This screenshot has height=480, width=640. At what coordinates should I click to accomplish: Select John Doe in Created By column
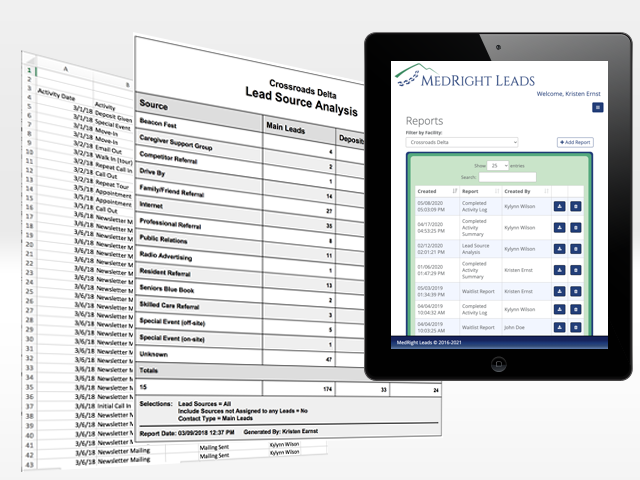click(x=514, y=327)
